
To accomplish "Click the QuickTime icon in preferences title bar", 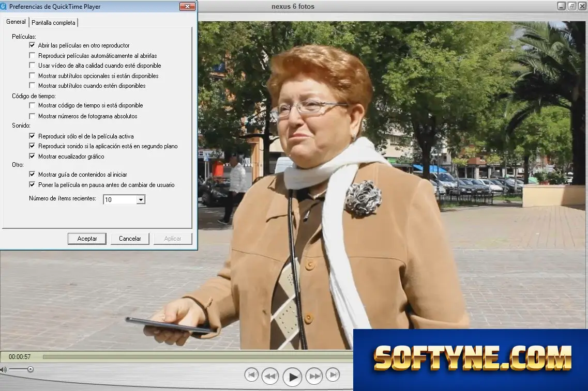I will pyautogui.click(x=4, y=6).
